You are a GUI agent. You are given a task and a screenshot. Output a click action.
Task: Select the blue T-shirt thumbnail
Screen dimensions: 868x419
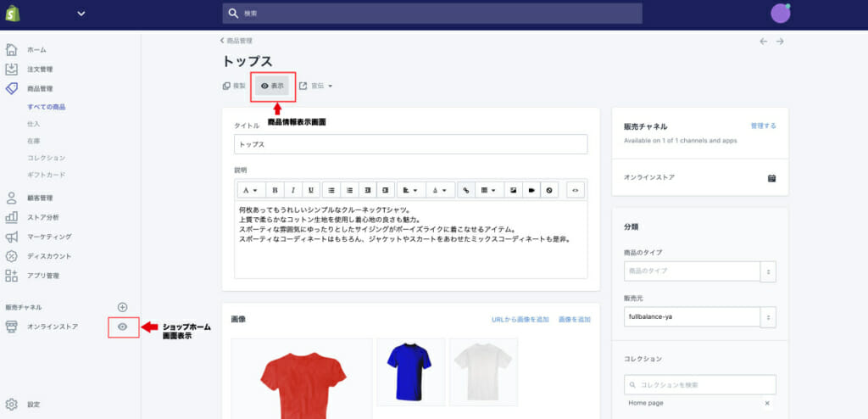pyautogui.click(x=411, y=372)
